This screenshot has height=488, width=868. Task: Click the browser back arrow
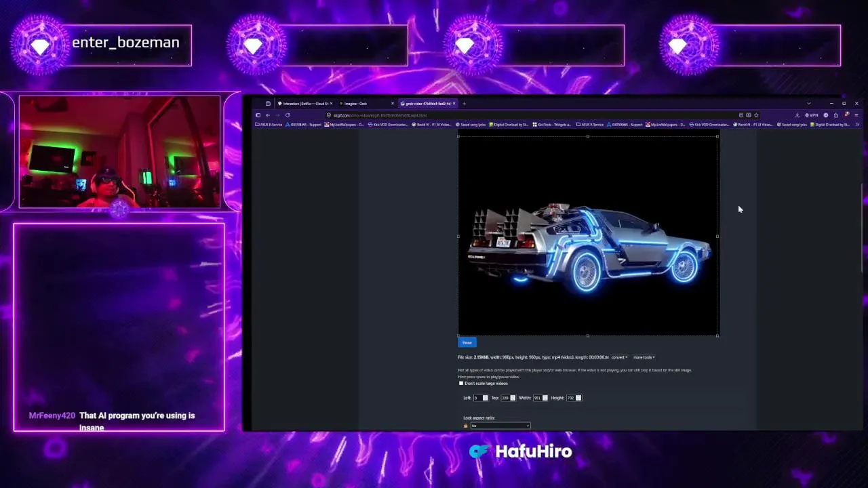268,115
